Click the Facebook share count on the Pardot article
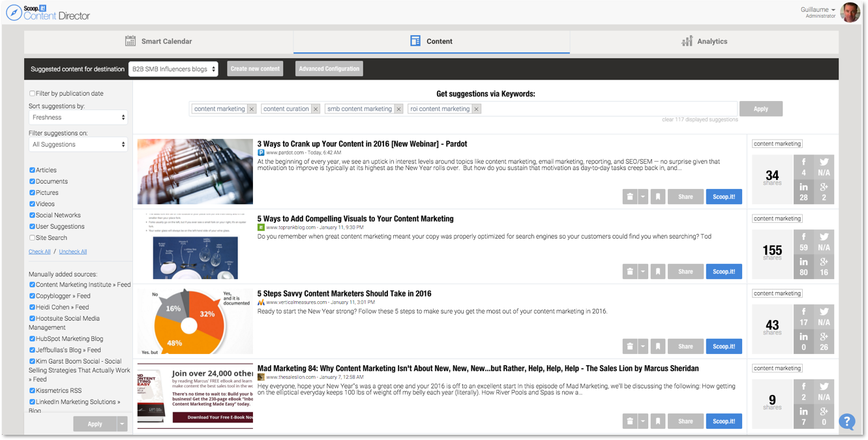The image size is (868, 440). (803, 168)
